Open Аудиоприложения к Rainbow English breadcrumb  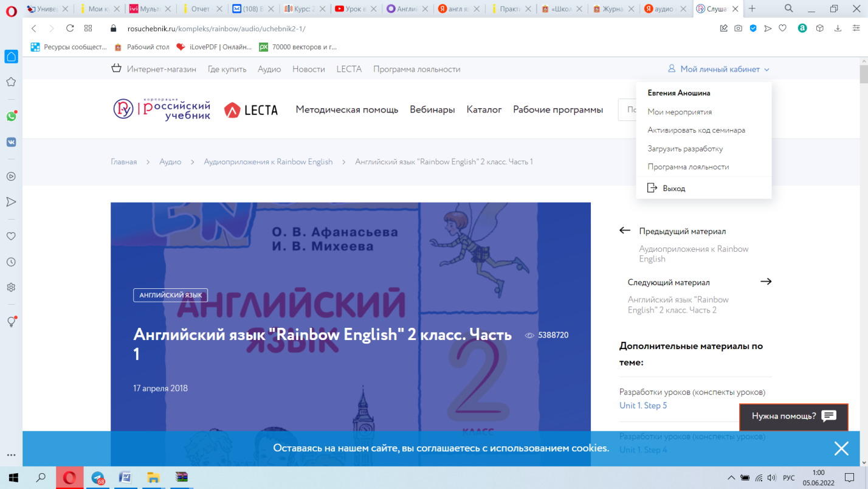tap(268, 162)
